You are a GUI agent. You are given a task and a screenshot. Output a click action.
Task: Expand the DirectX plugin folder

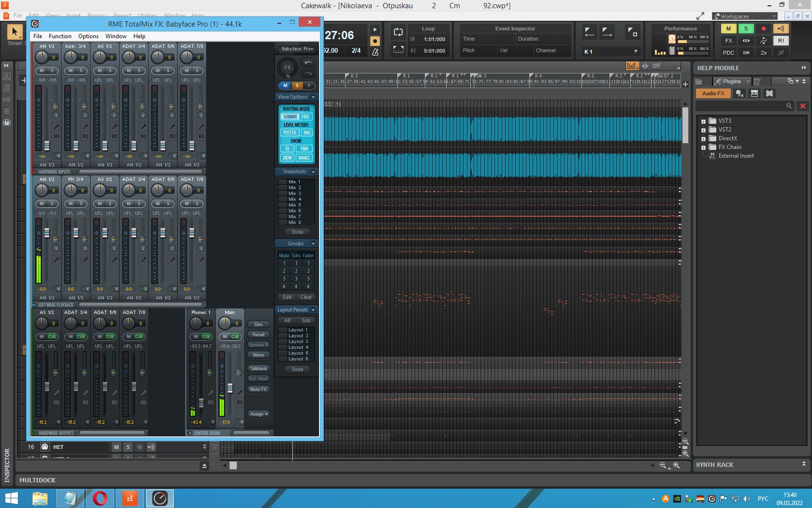[703, 139]
